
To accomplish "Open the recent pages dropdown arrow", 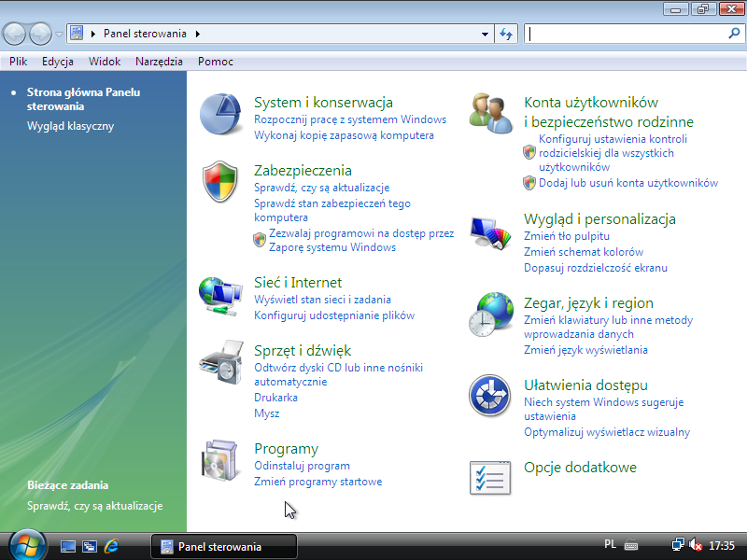I will point(59,35).
